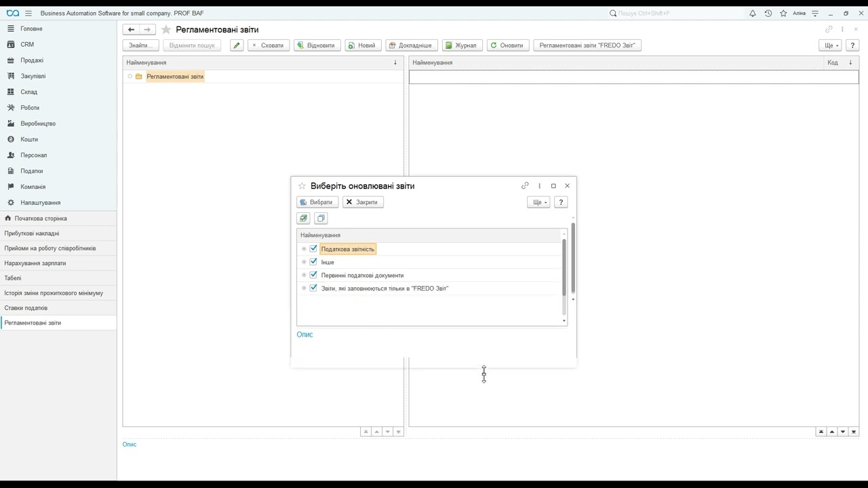
Task: Click the Вибрати button in dialog
Action: pos(317,202)
